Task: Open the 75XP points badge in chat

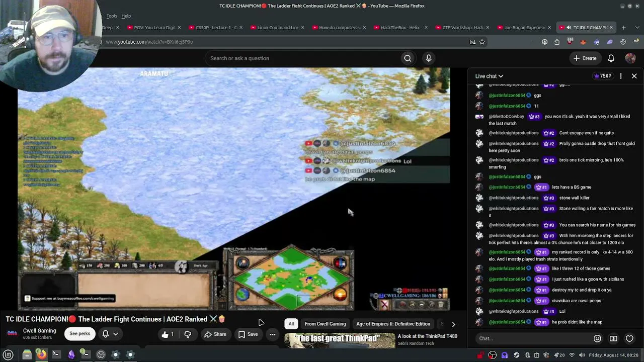Action: [x=603, y=76]
